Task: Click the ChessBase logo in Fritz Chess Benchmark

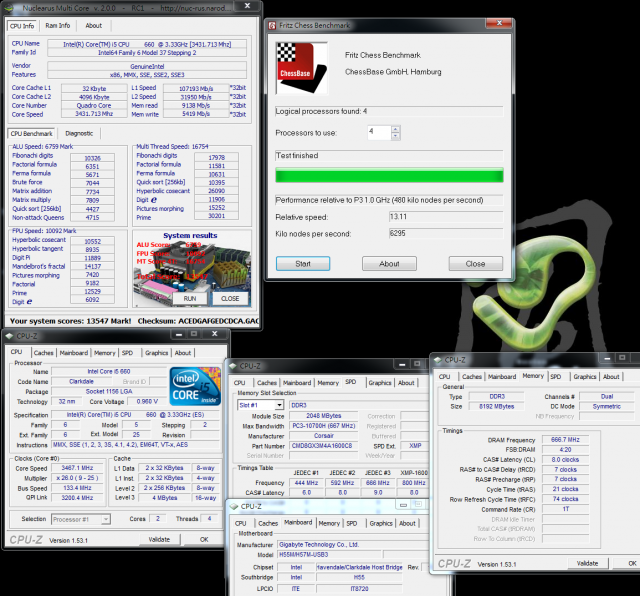Action: [302, 68]
